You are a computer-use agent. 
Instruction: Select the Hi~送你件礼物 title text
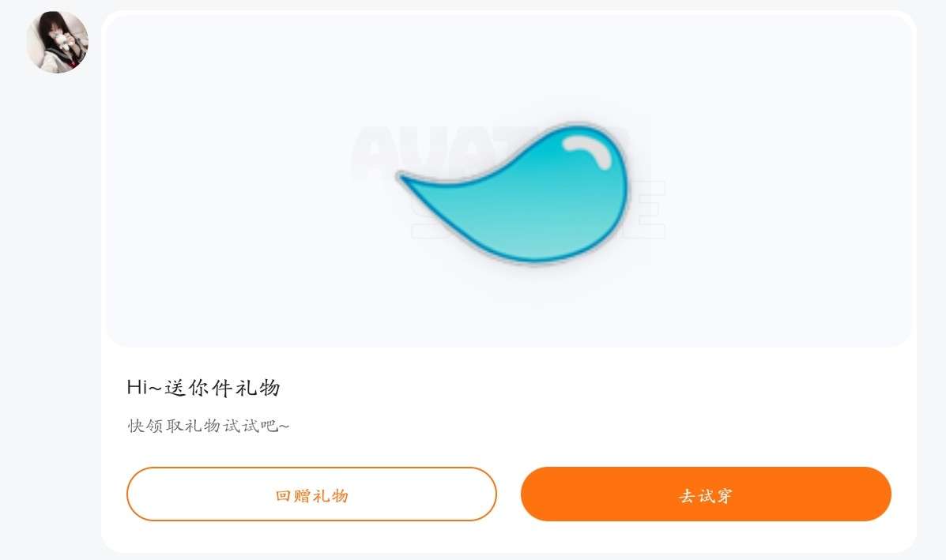(x=203, y=388)
